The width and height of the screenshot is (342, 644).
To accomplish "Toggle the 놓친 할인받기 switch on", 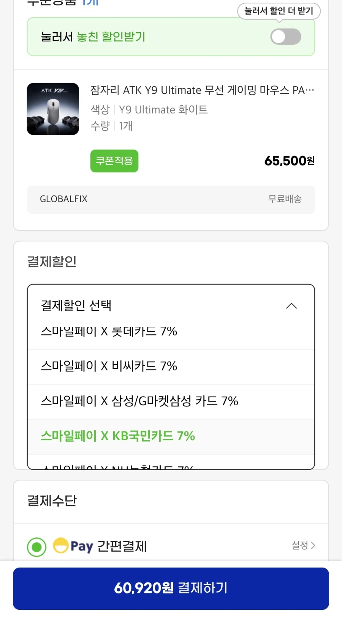I will [x=285, y=36].
